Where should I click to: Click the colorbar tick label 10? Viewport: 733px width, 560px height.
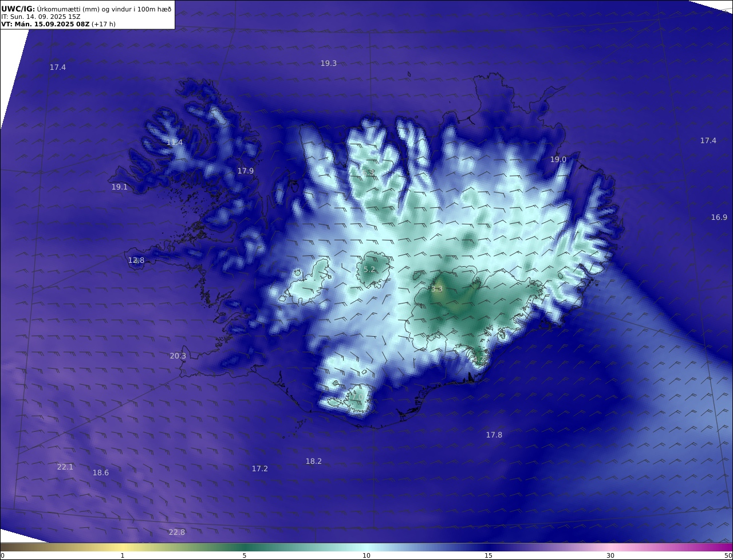366,555
